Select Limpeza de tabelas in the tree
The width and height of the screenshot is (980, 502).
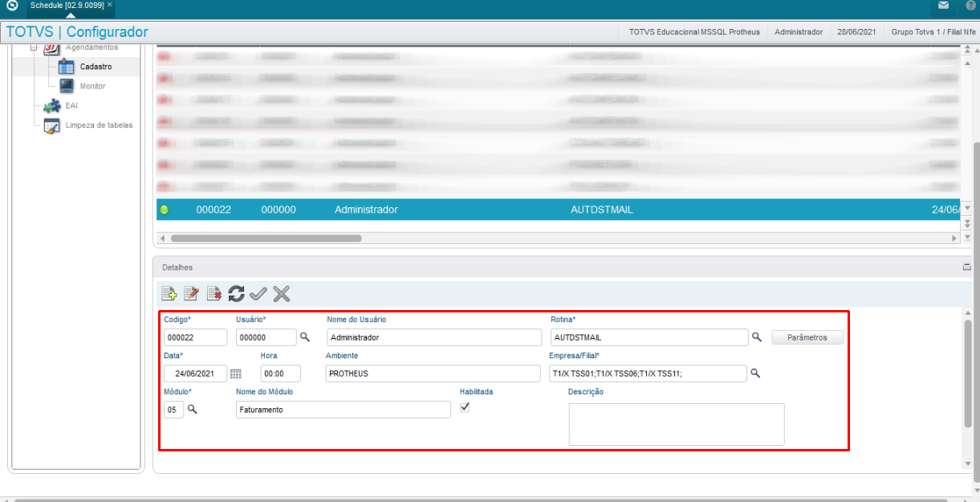99,125
